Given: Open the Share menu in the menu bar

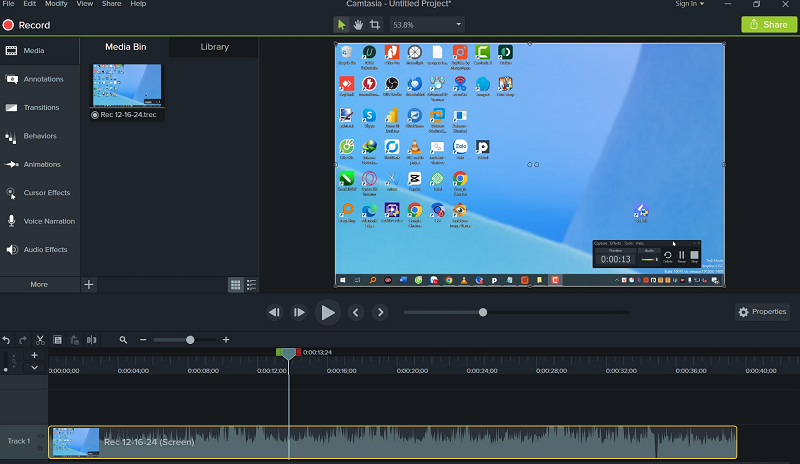Looking at the screenshot, I should pyautogui.click(x=111, y=4).
